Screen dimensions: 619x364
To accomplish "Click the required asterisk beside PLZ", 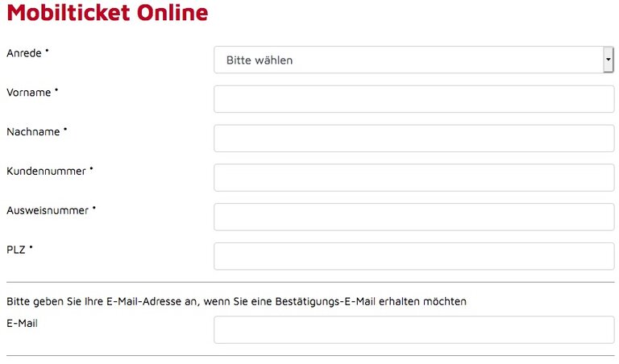I will (31, 248).
